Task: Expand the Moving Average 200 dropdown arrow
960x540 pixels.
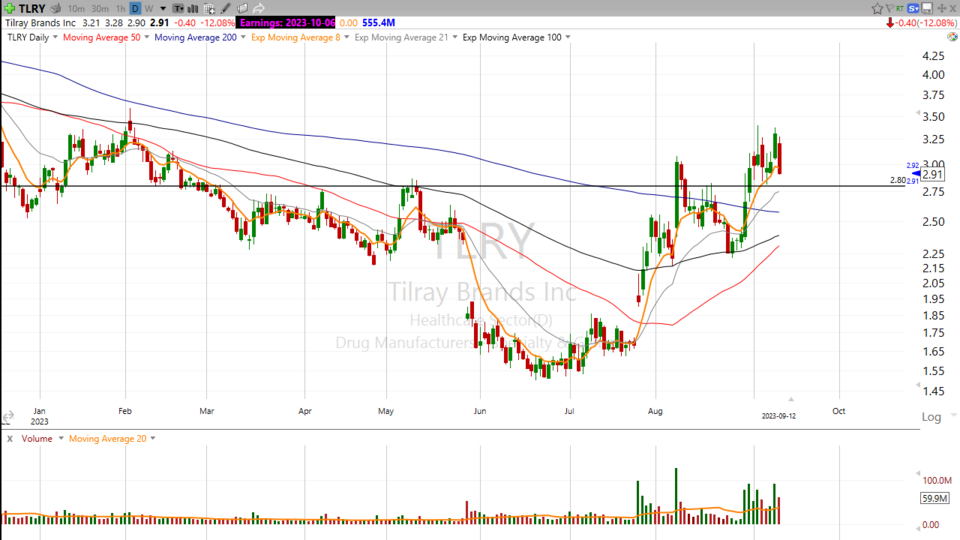Action: pyautogui.click(x=243, y=37)
